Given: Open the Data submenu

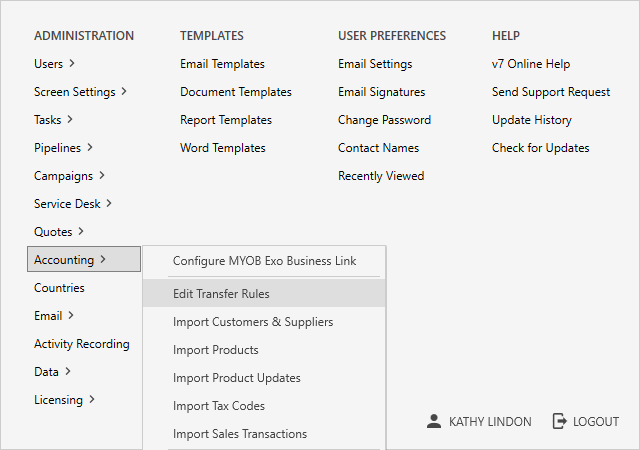Looking at the screenshot, I should click(52, 372).
